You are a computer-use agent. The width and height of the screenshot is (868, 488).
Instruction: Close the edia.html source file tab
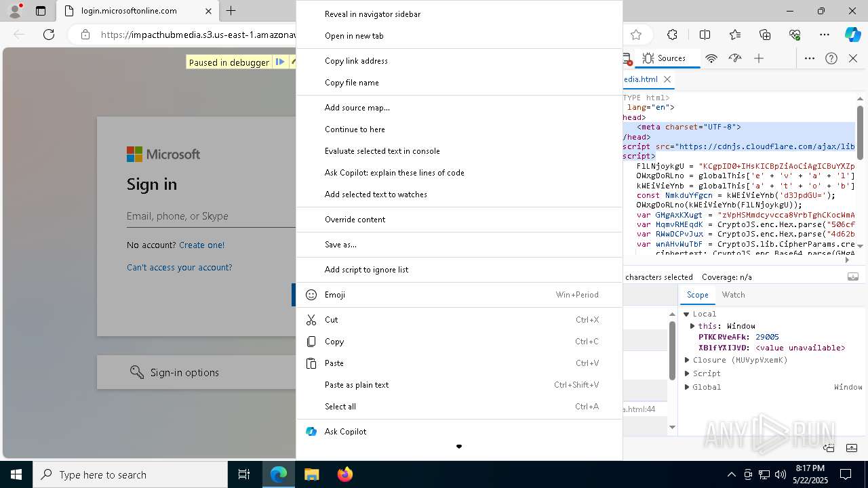pyautogui.click(x=667, y=79)
